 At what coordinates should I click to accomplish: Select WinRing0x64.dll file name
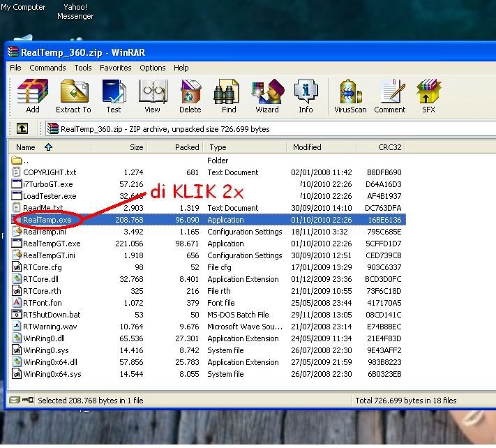pos(50,362)
